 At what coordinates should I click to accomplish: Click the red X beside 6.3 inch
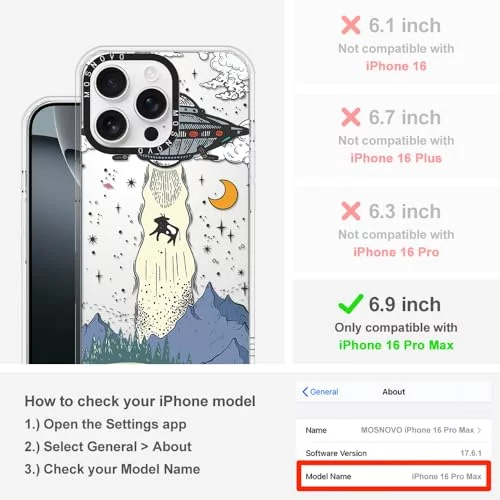[351, 211]
